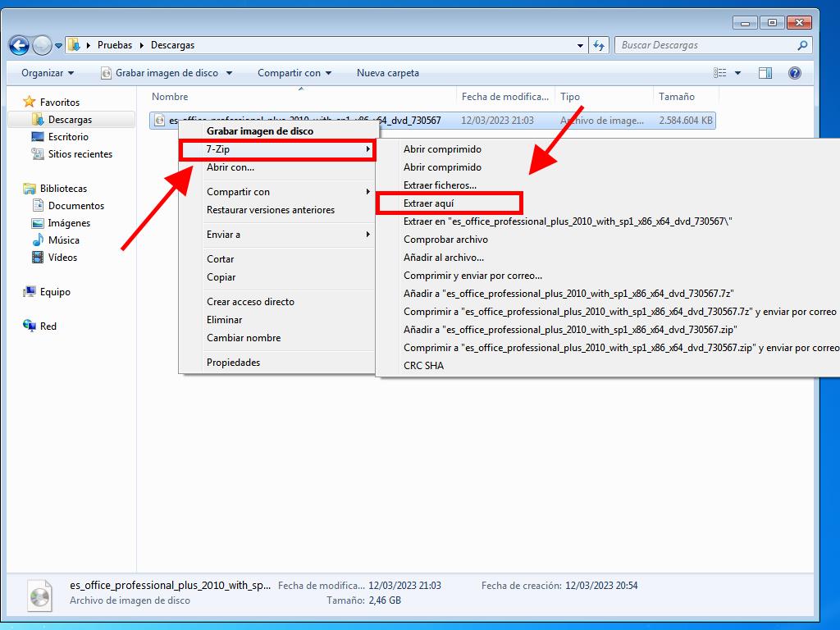Select Propiedades in context menu
The width and height of the screenshot is (840, 630).
point(233,363)
